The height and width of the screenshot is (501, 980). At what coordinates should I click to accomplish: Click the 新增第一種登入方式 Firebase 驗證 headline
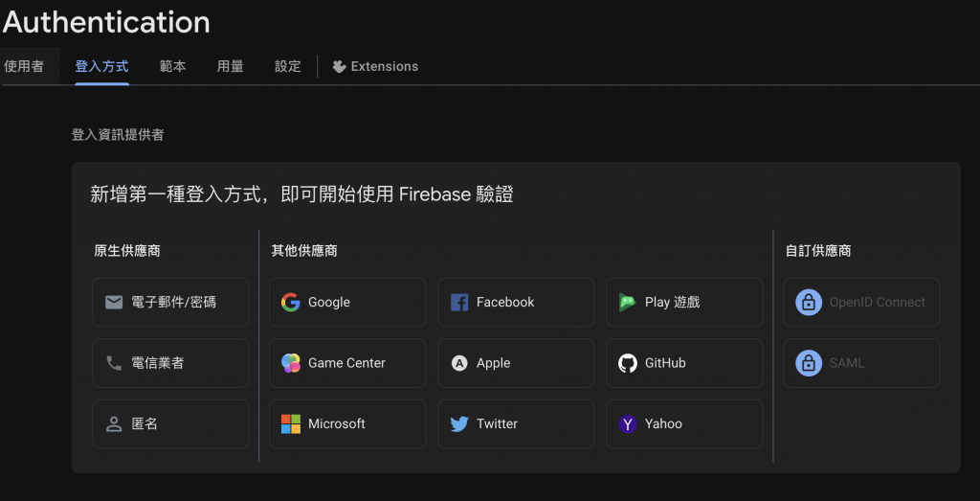(301, 194)
